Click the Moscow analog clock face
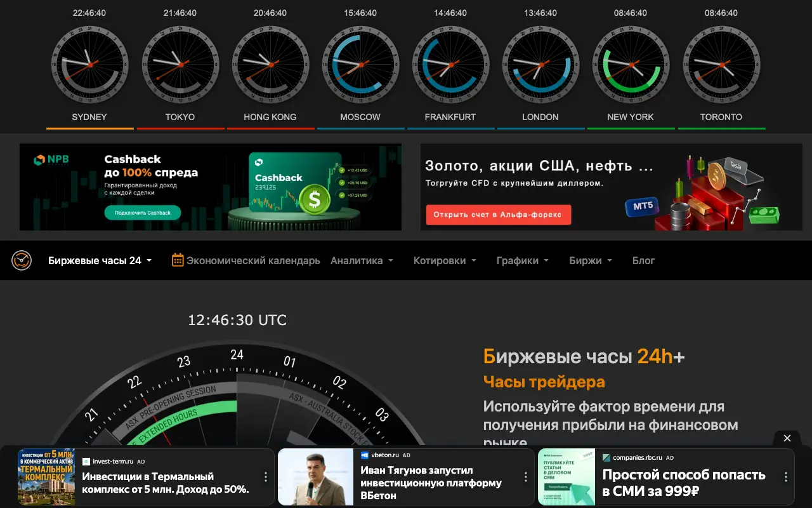The width and height of the screenshot is (812, 508). click(360, 65)
